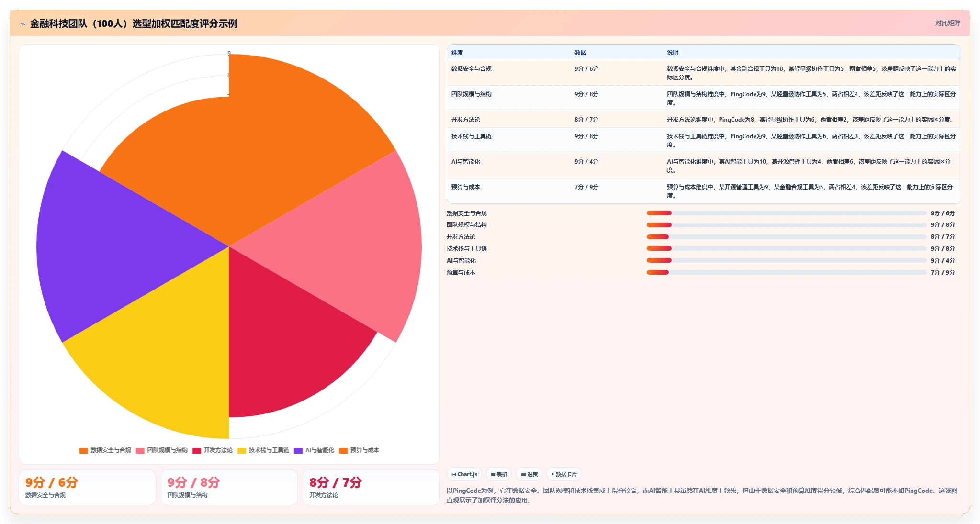Toggle the 技术栈与工具链 legend entry
Screen dimensions: 980x524
point(263,450)
